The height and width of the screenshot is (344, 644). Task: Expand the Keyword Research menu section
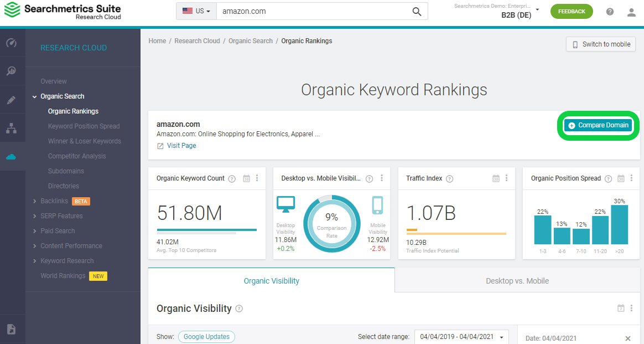point(34,261)
